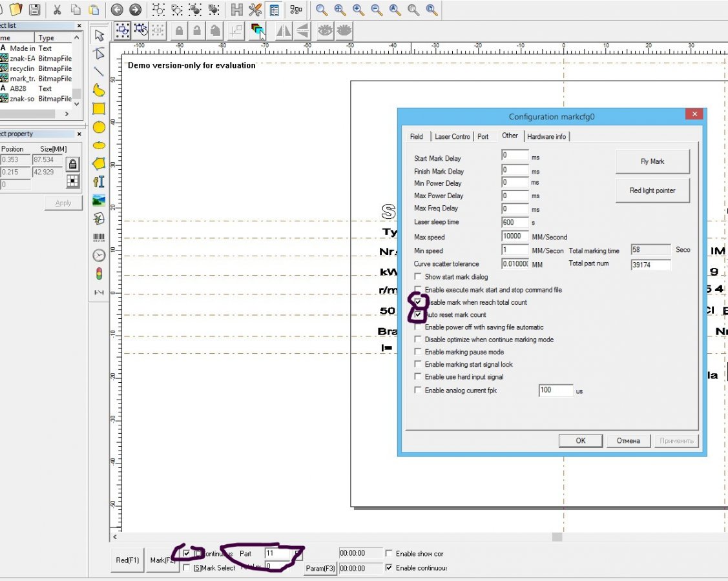Click the Param(F3) button

[320, 568]
